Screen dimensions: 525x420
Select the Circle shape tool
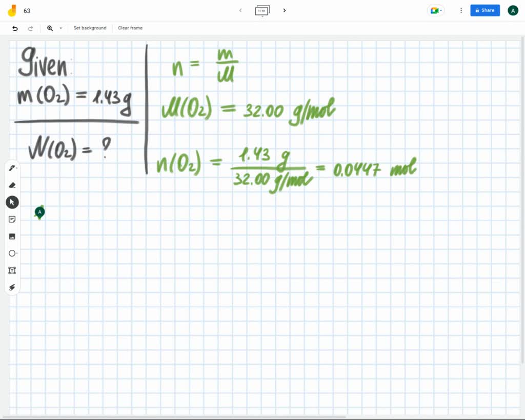pyautogui.click(x=12, y=253)
